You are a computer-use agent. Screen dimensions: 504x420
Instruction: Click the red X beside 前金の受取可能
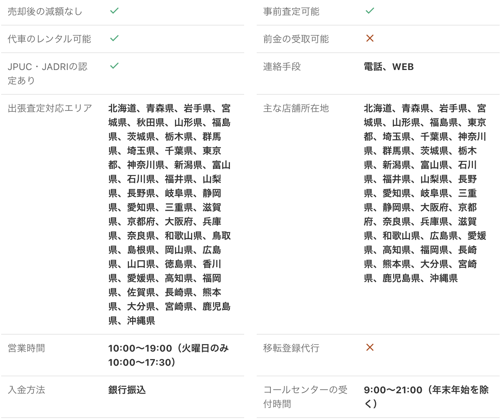370,39
